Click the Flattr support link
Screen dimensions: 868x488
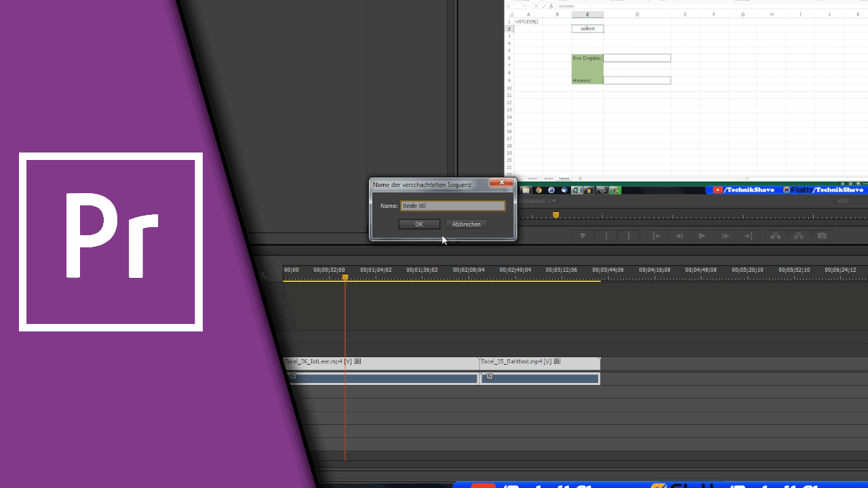[x=800, y=190]
